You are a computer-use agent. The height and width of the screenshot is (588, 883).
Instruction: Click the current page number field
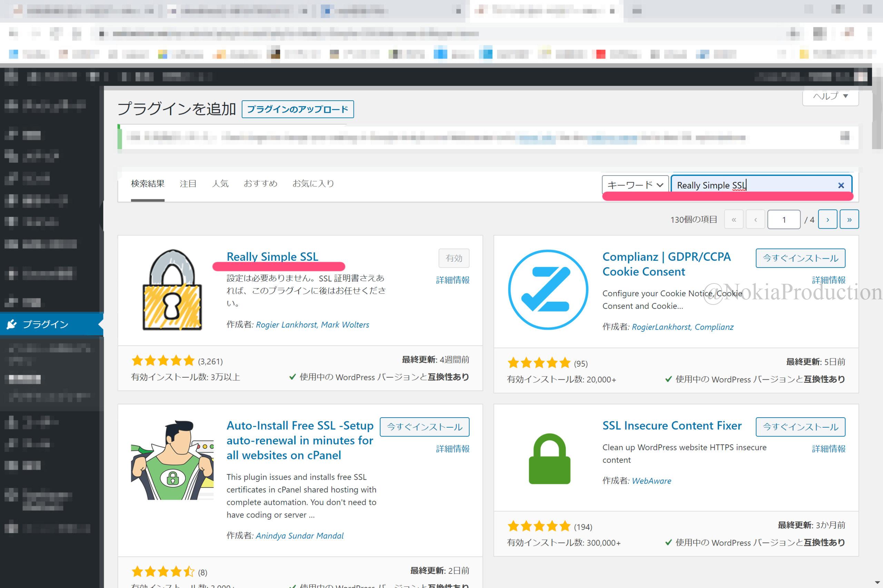[x=784, y=219]
